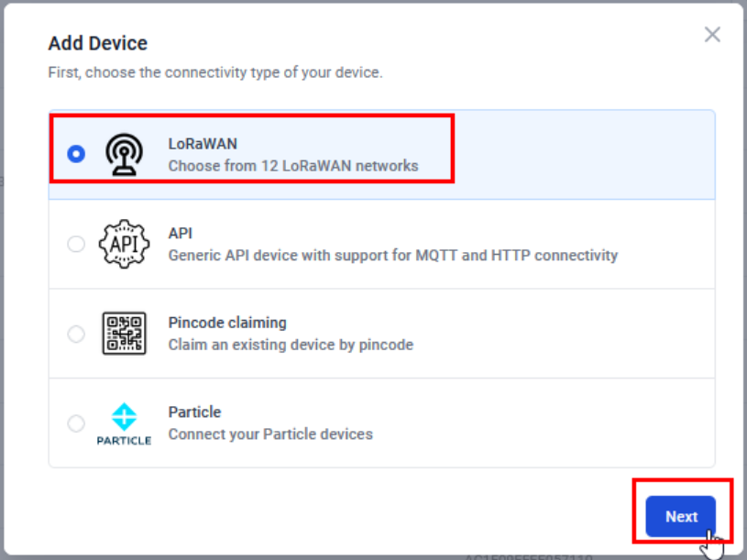747x560 pixels.
Task: Click the Add Device heading
Action: 98,43
